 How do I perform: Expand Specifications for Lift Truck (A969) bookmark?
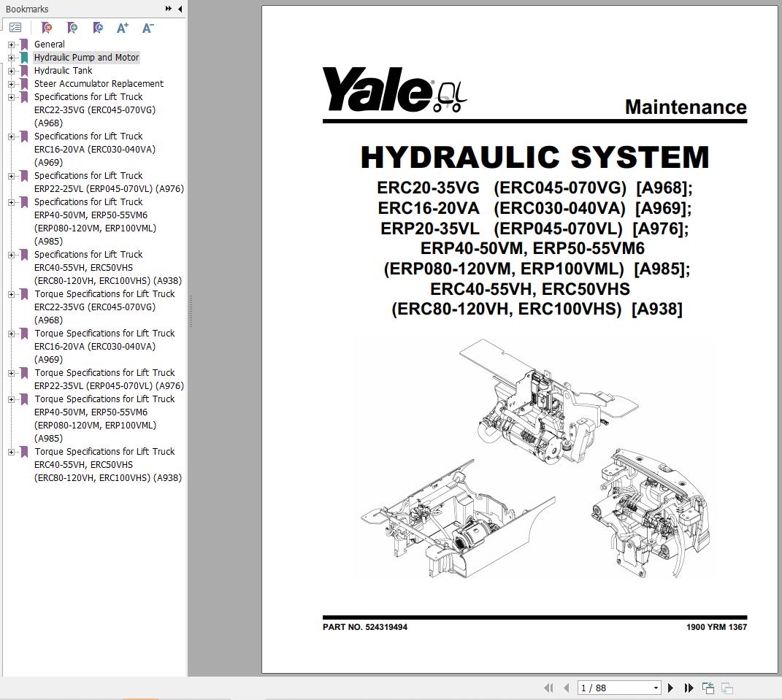tap(11, 136)
